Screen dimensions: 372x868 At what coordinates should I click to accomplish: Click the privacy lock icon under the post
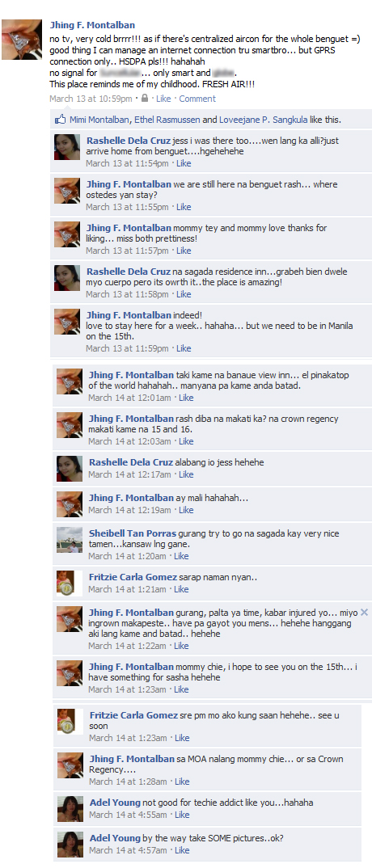[x=145, y=99]
